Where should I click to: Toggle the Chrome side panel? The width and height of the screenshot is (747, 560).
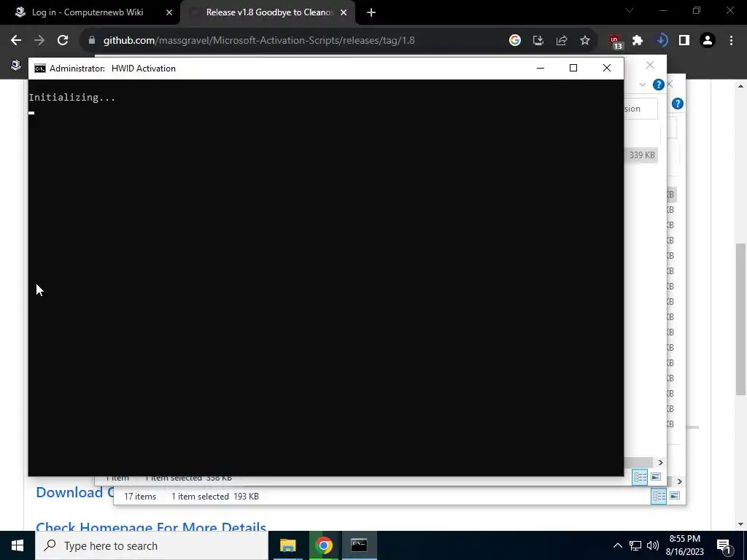click(684, 41)
